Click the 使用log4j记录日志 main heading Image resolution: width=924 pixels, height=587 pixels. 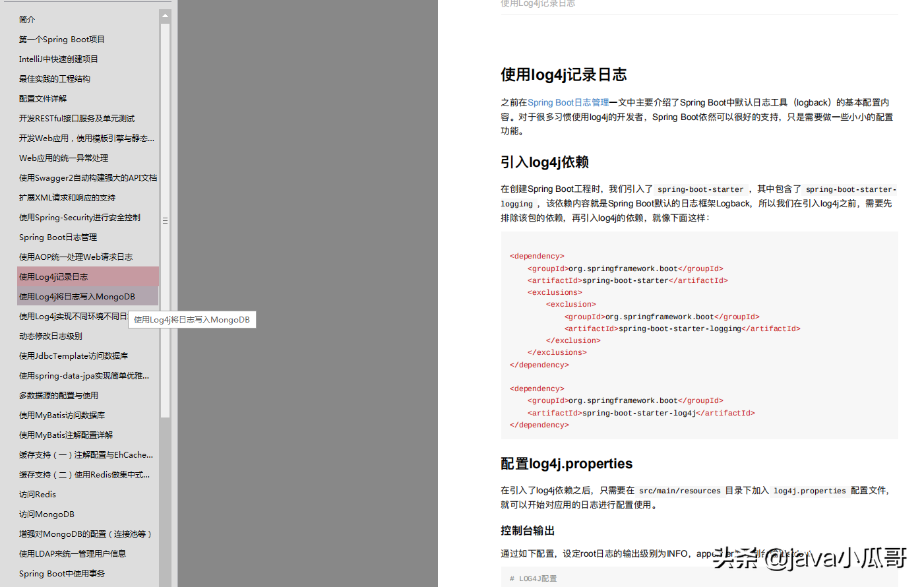coord(563,75)
